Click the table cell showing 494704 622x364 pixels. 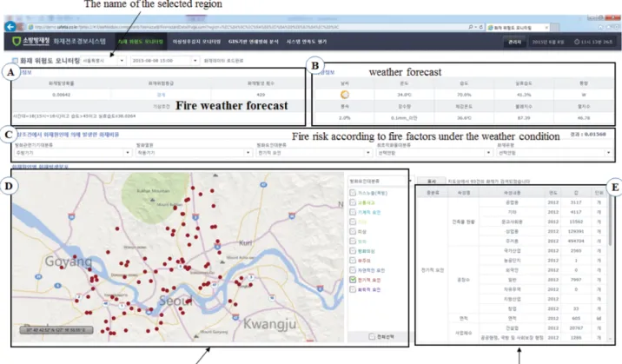pos(576,242)
